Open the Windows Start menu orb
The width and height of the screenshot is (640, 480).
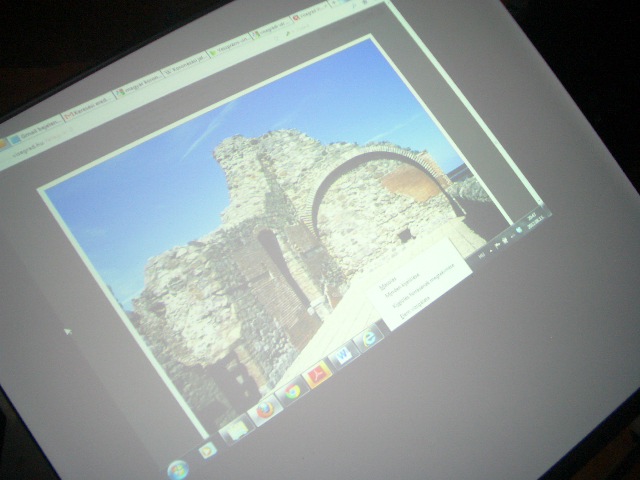178,469
